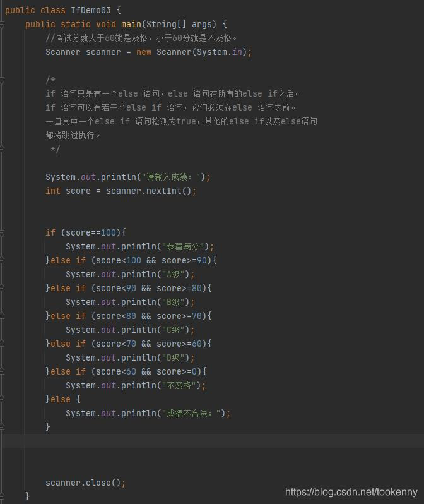424x504 pixels.
Task: Fold the else if score>=60 block
Action: click(2, 344)
